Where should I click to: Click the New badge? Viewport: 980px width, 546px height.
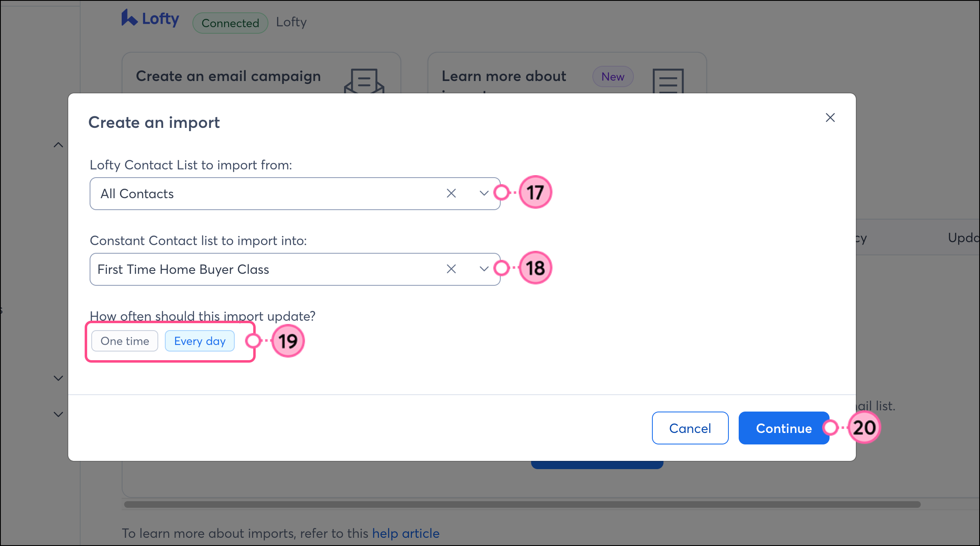pyautogui.click(x=612, y=76)
